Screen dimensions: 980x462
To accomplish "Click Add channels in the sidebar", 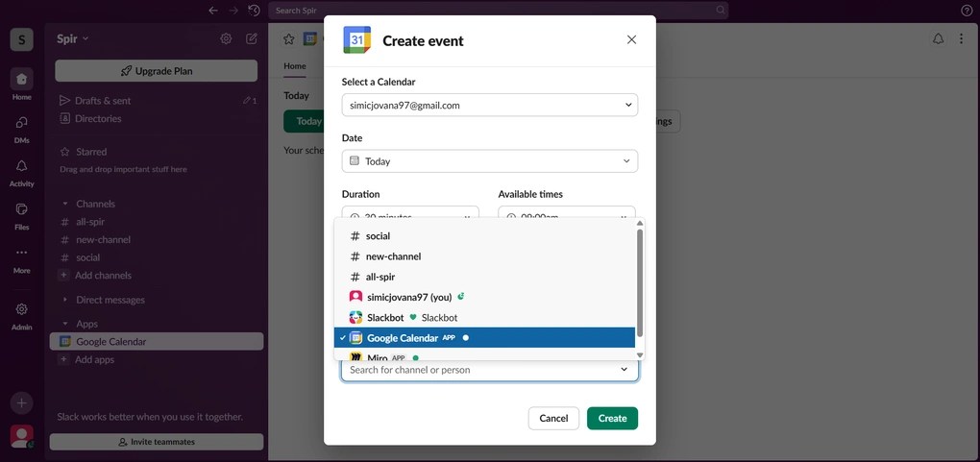I will 103,275.
